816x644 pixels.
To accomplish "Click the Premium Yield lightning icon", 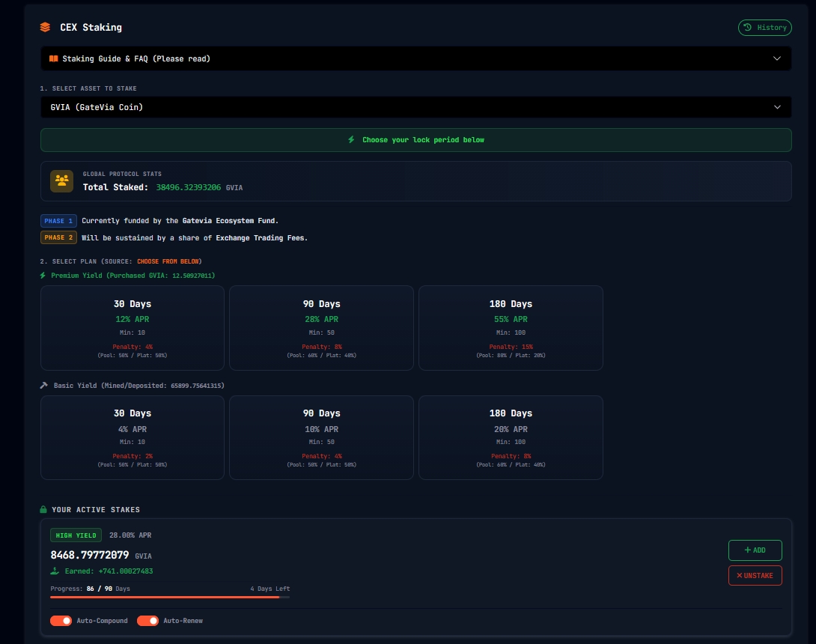I will tap(43, 276).
